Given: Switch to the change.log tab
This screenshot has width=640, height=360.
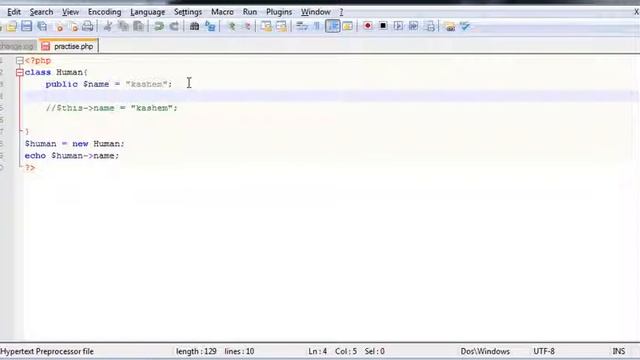Looking at the screenshot, I should (18, 46).
